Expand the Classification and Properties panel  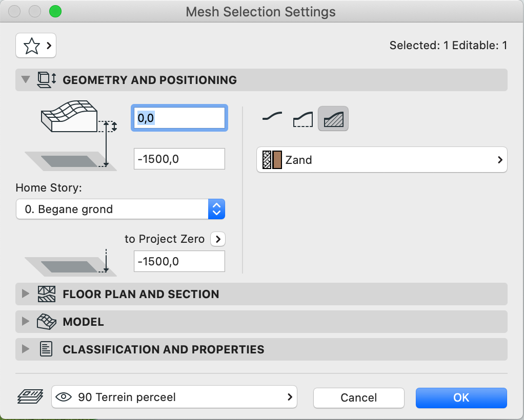pos(26,349)
